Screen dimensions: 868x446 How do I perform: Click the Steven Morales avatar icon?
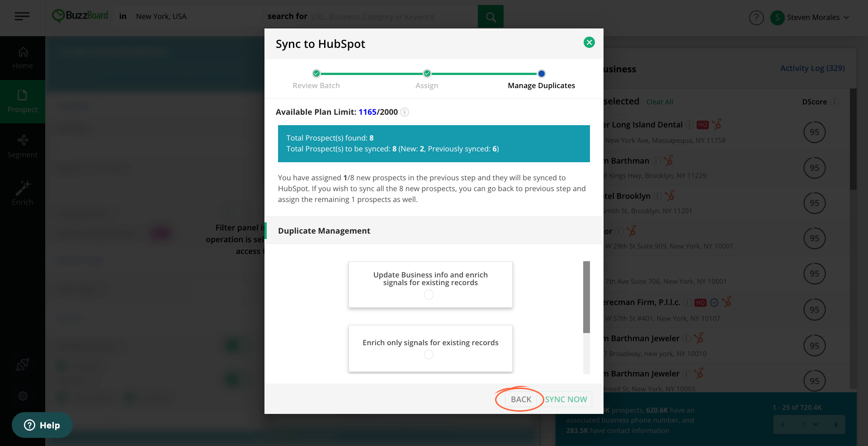[777, 18]
